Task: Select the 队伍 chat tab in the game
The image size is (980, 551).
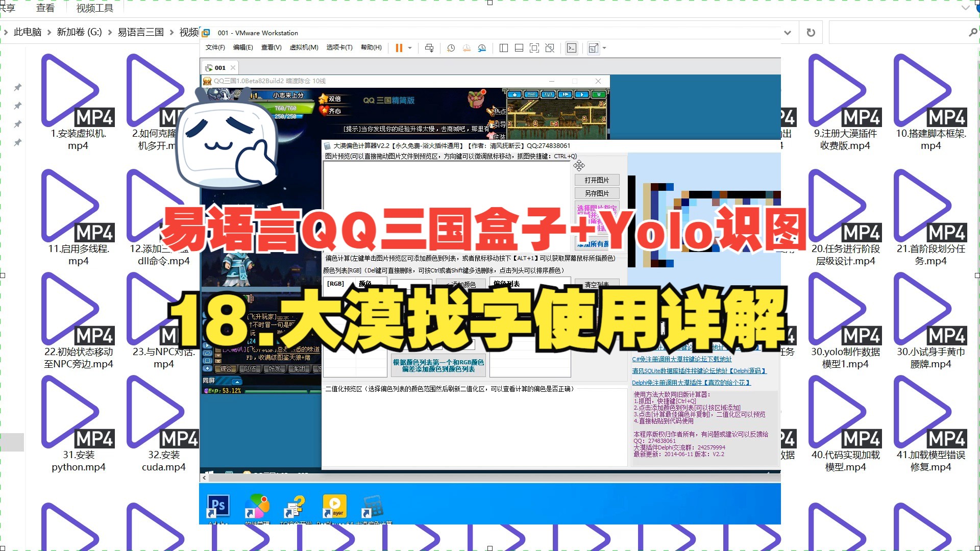Action: click(250, 369)
